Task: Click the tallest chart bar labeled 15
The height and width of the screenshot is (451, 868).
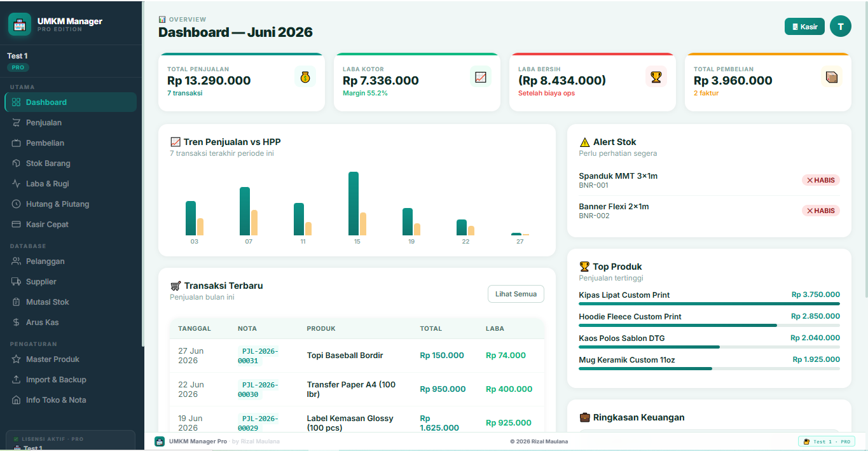Action: pyautogui.click(x=354, y=204)
